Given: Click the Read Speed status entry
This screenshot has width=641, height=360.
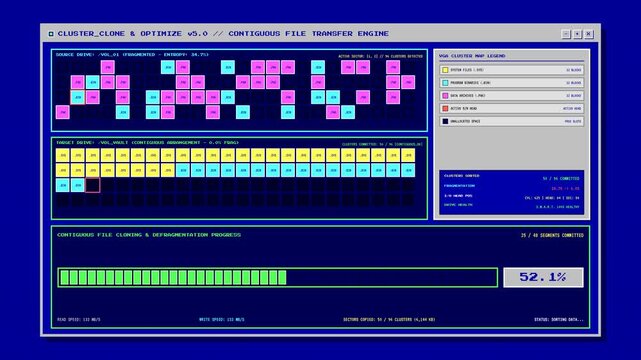Looking at the screenshot, I should [78, 320].
